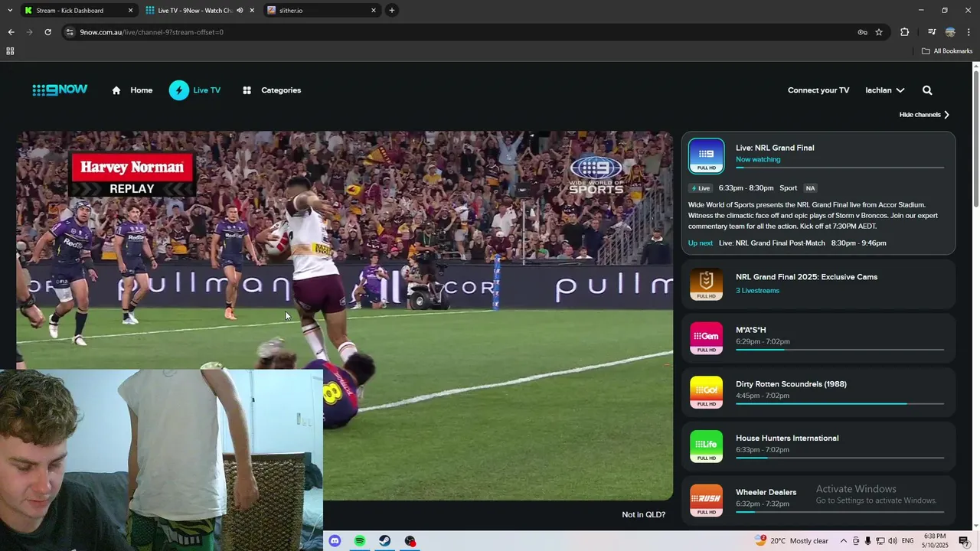Click the Home house icon
Image resolution: width=980 pixels, height=551 pixels.
[x=116, y=90]
